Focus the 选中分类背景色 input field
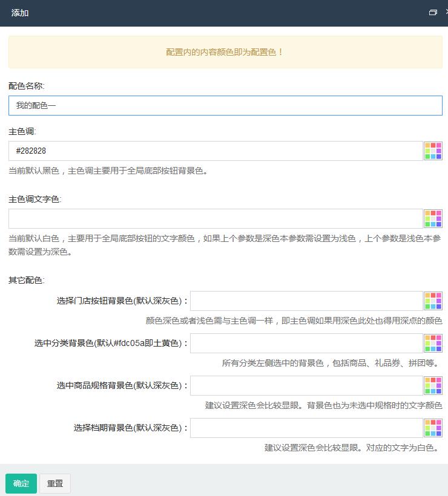This screenshot has width=448, height=496. [x=306, y=344]
